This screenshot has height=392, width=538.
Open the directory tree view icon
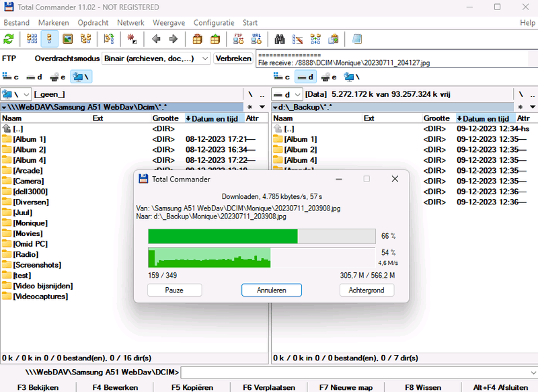coord(85,39)
